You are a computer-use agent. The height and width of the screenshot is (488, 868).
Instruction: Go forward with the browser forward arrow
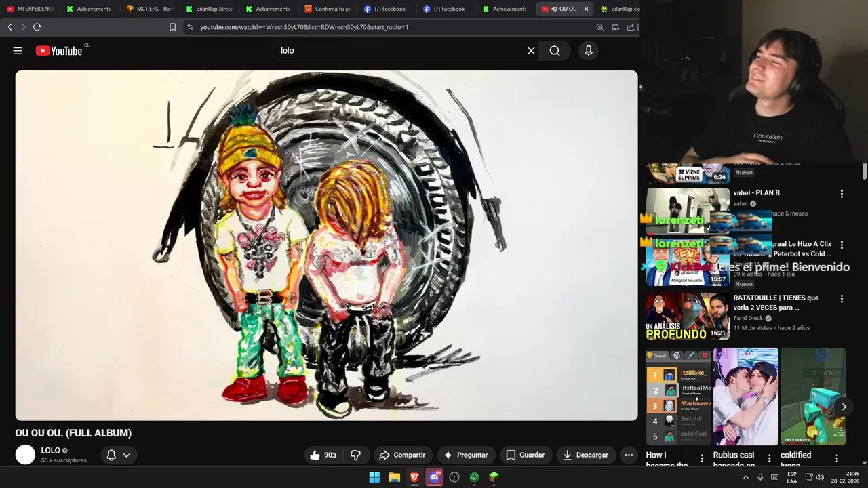(22, 27)
